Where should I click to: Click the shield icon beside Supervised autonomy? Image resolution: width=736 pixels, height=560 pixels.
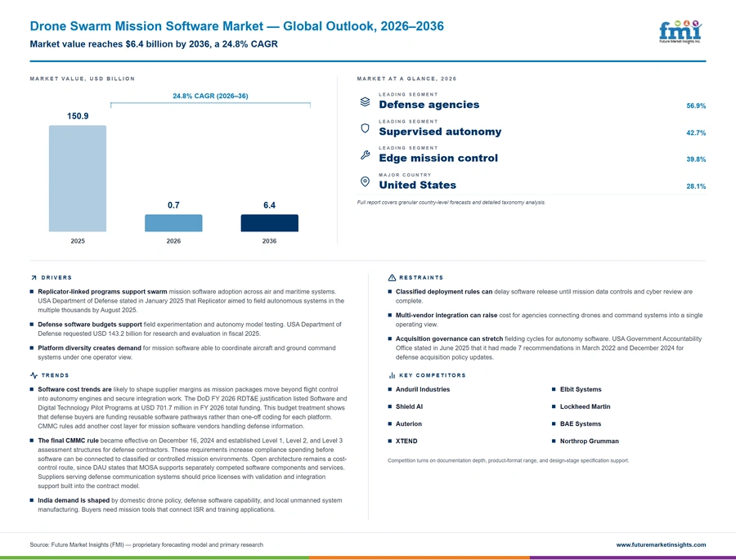click(365, 128)
